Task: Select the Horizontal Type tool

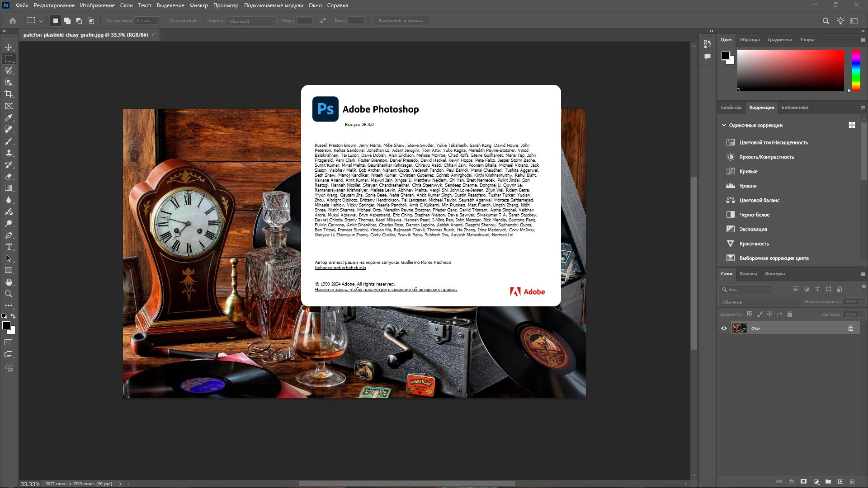Action: 9,247
